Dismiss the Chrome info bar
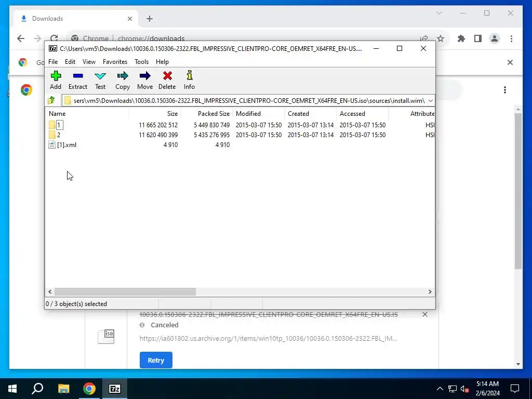The height and width of the screenshot is (399, 532). point(510,62)
